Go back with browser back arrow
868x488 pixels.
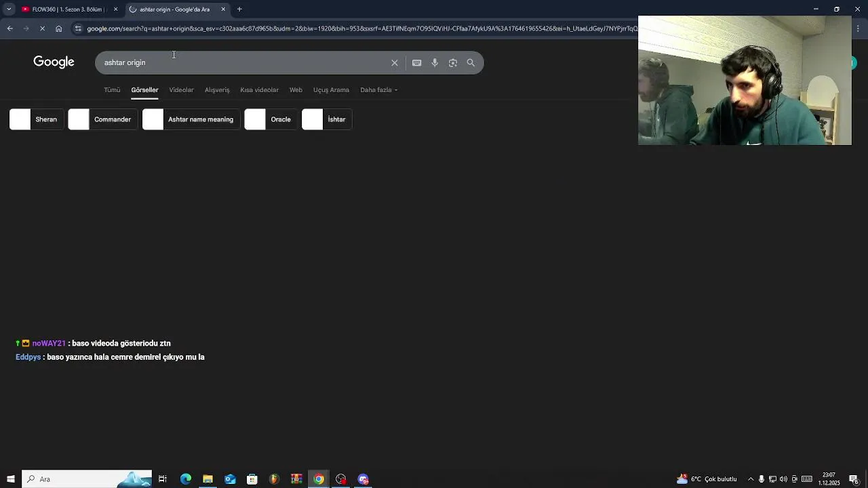(x=10, y=28)
